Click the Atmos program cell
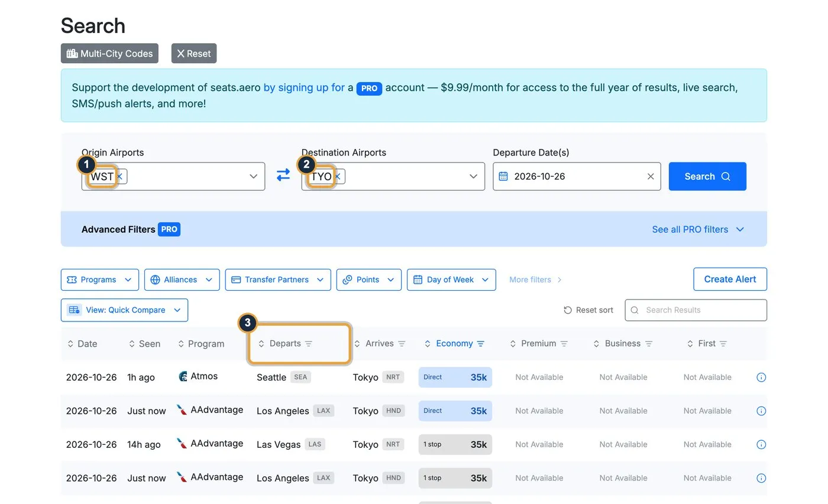Image resolution: width=828 pixels, height=504 pixels. pos(198,376)
